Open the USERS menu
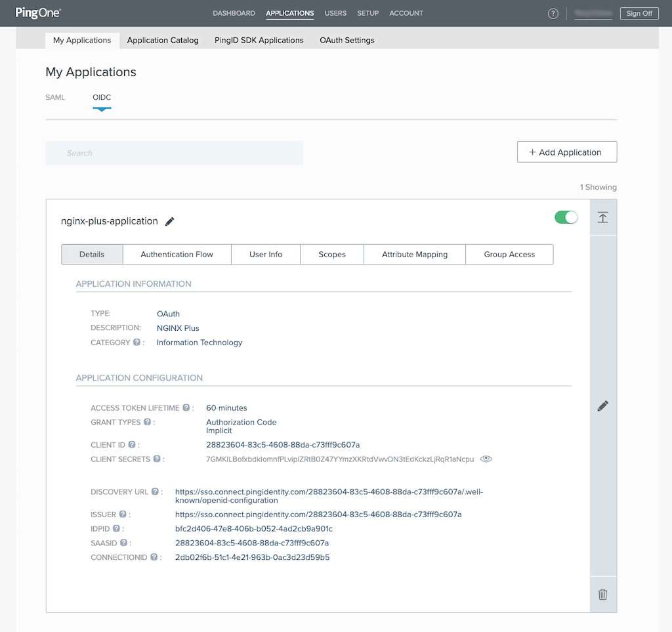 point(335,13)
